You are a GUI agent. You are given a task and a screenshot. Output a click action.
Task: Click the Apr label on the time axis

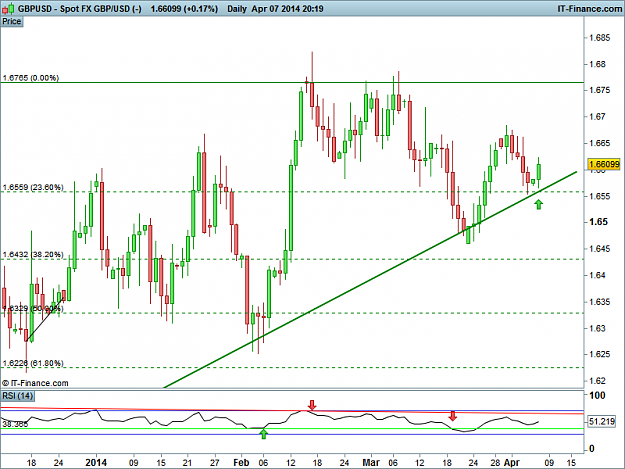pos(511,463)
